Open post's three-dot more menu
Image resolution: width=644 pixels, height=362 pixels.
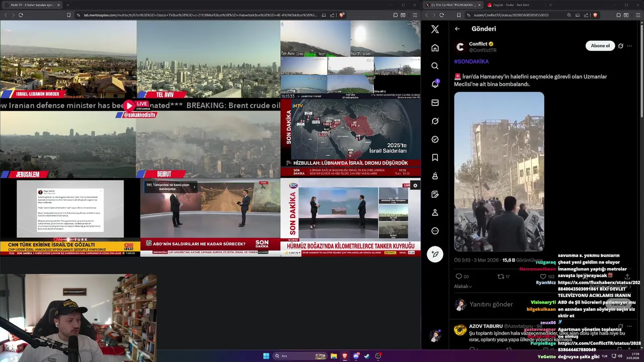tap(629, 46)
